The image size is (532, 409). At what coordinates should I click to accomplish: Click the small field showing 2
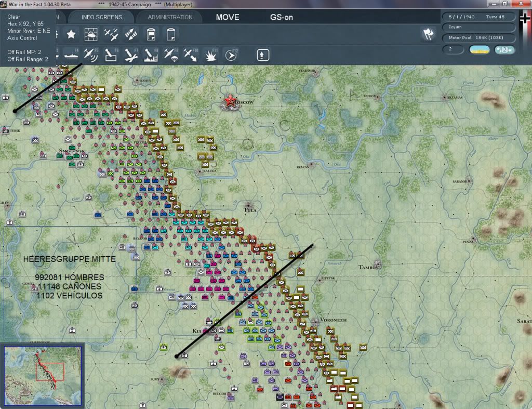[453, 49]
